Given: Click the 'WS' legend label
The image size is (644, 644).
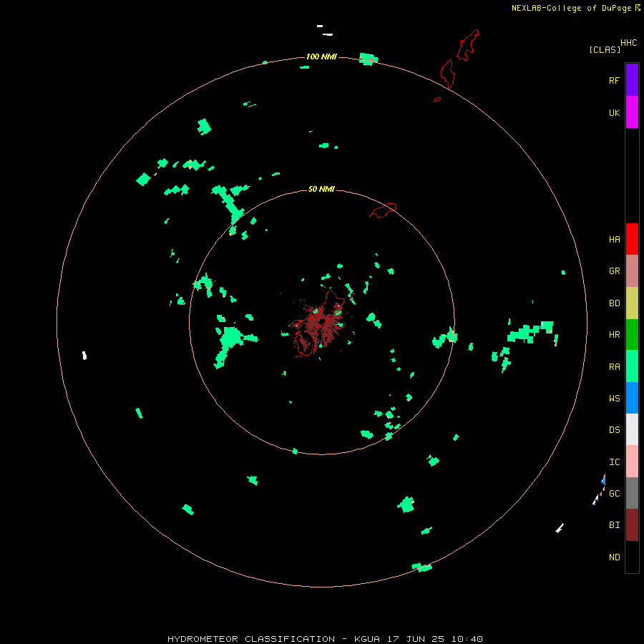Looking at the screenshot, I should [x=614, y=398].
